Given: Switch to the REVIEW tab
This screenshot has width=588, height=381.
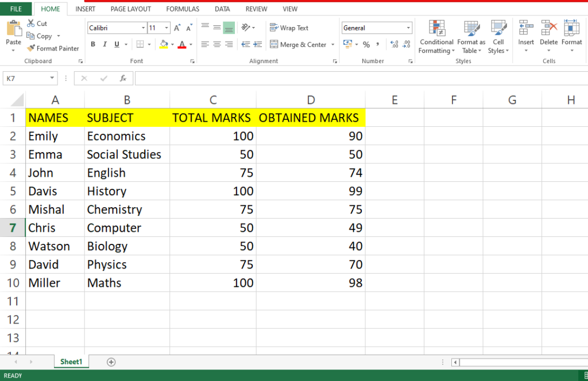Looking at the screenshot, I should [257, 9].
